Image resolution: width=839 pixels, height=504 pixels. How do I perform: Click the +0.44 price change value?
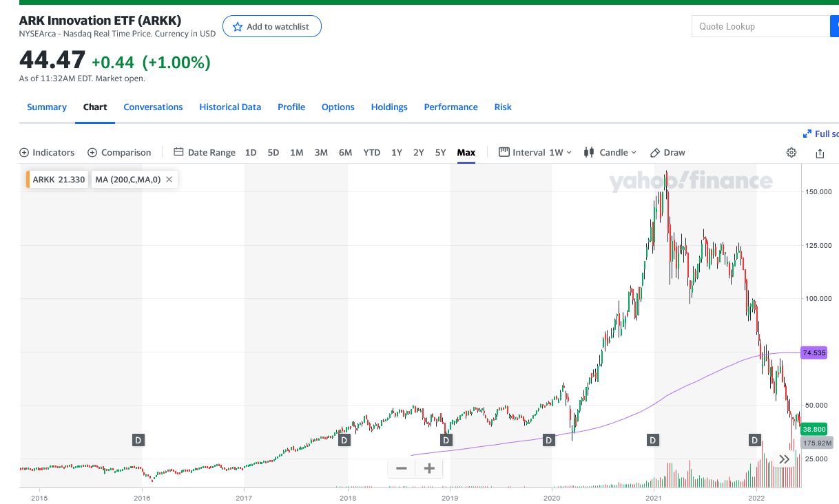tap(113, 63)
